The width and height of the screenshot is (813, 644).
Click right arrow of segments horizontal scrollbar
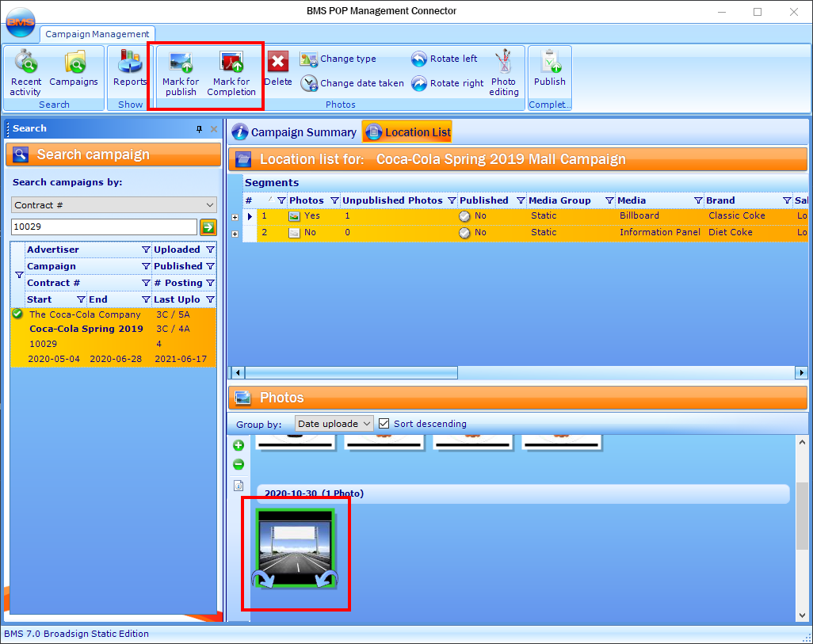(x=801, y=372)
